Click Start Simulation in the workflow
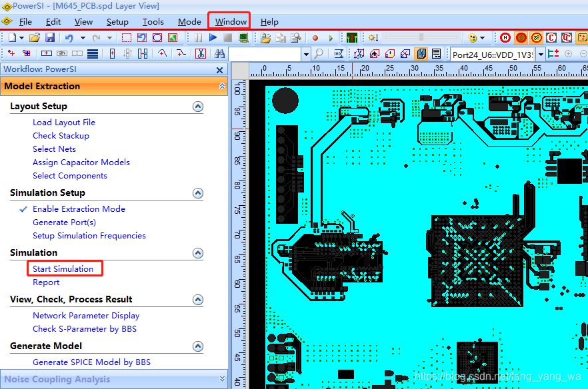The width and height of the screenshot is (588, 389). click(x=63, y=268)
